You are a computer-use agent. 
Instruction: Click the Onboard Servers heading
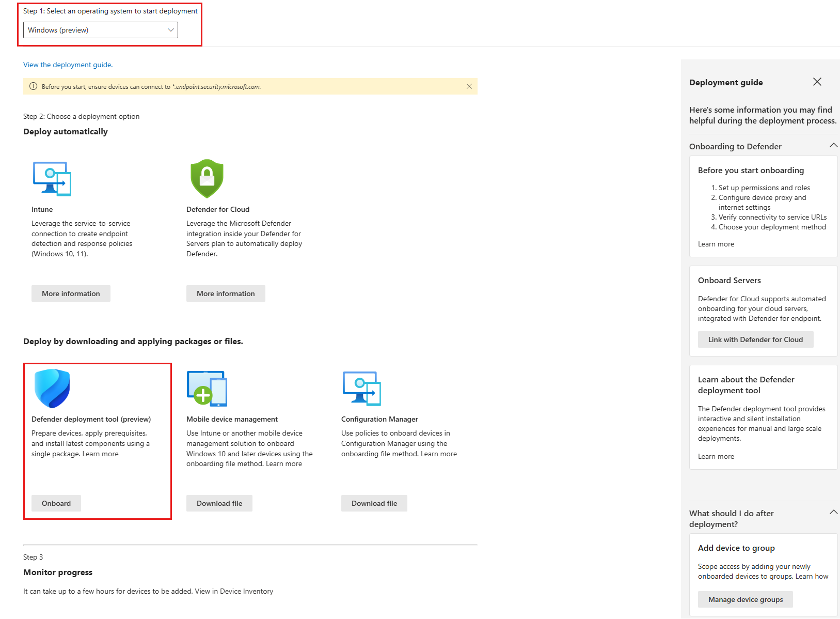[730, 280]
